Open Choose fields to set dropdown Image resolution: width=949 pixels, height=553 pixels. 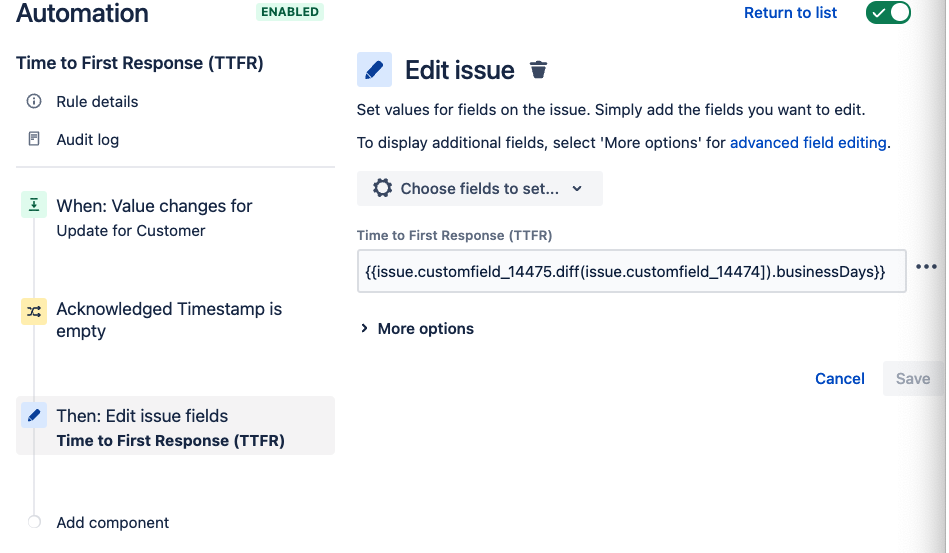tap(479, 189)
